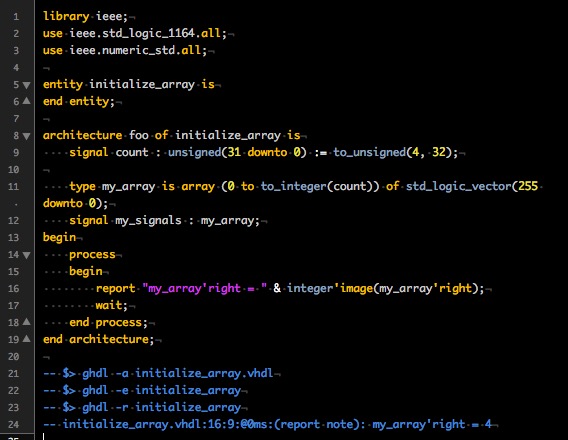Click fold end marker at line 18
568x440 pixels.
[26, 322]
